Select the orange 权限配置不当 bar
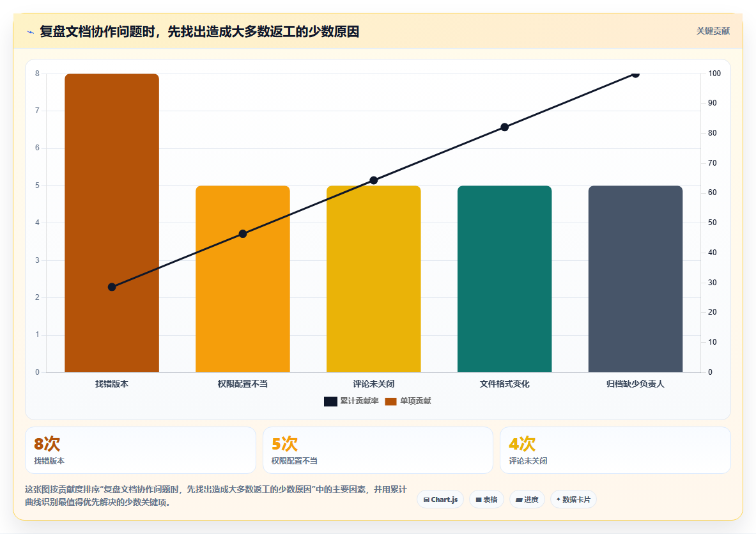Screen dimensions: 756x534 tap(242, 279)
